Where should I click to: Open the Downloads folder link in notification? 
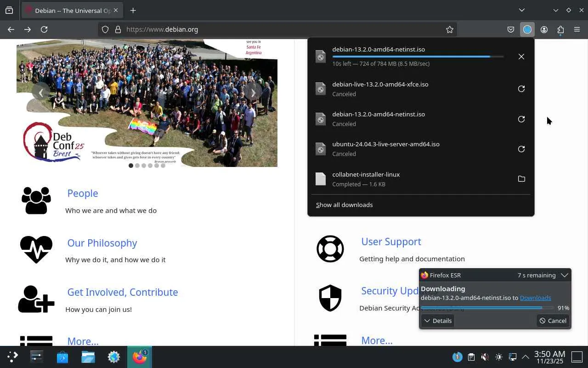click(x=535, y=298)
